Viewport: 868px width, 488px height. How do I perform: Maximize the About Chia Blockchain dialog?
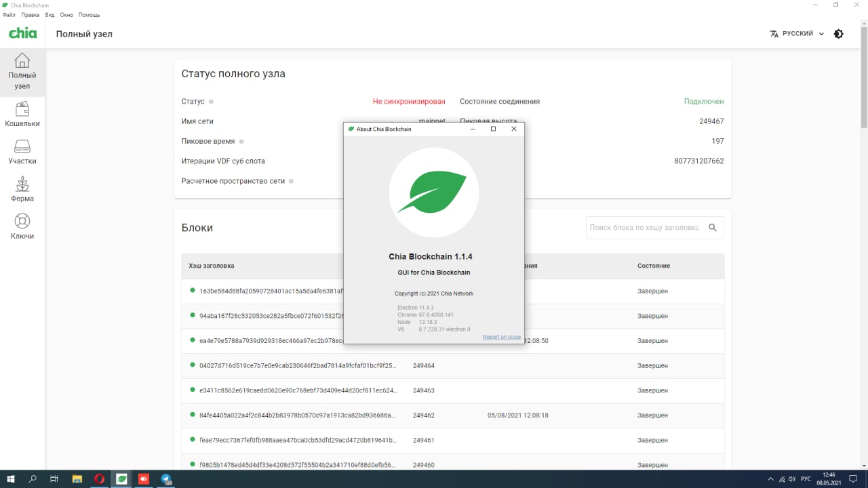493,129
